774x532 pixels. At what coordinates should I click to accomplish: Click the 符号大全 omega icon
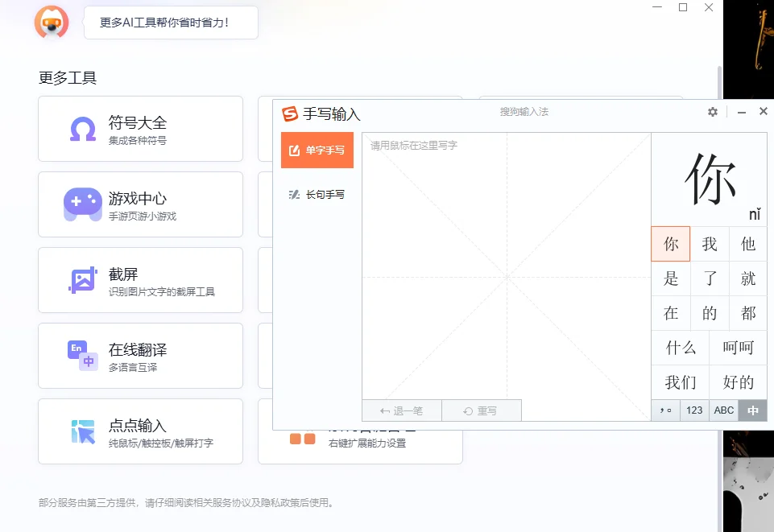point(82,129)
